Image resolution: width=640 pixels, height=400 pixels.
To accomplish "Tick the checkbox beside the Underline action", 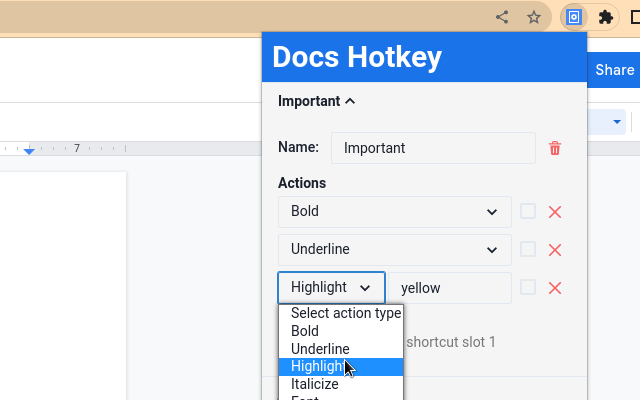I will click(528, 249).
